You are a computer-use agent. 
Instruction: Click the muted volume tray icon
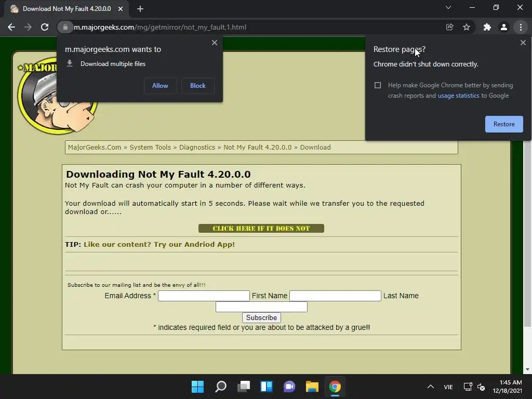pos(481,387)
